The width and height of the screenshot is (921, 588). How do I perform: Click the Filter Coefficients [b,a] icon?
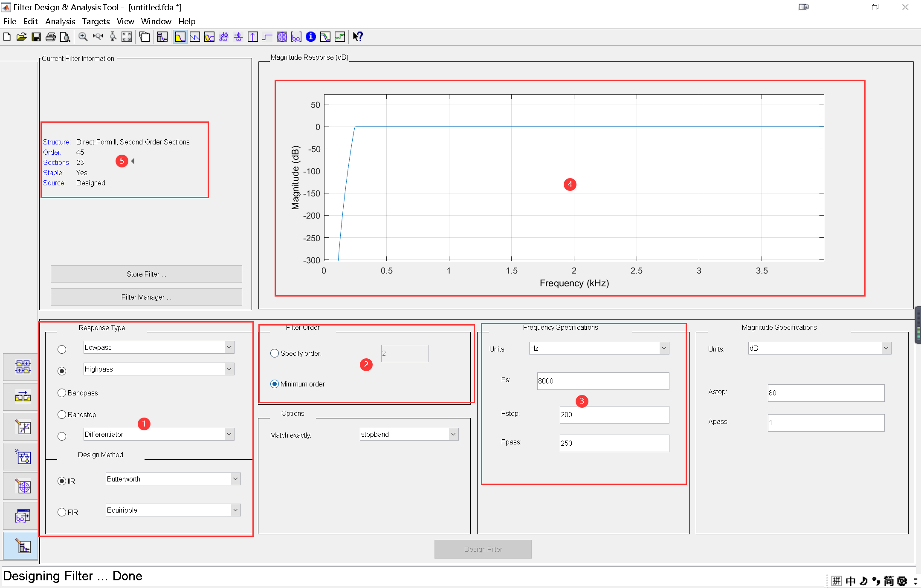click(296, 37)
